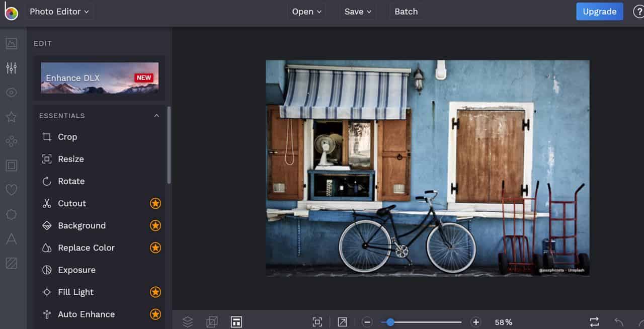Open the Effects star sidebar icon
The width and height of the screenshot is (644, 329).
(x=11, y=117)
